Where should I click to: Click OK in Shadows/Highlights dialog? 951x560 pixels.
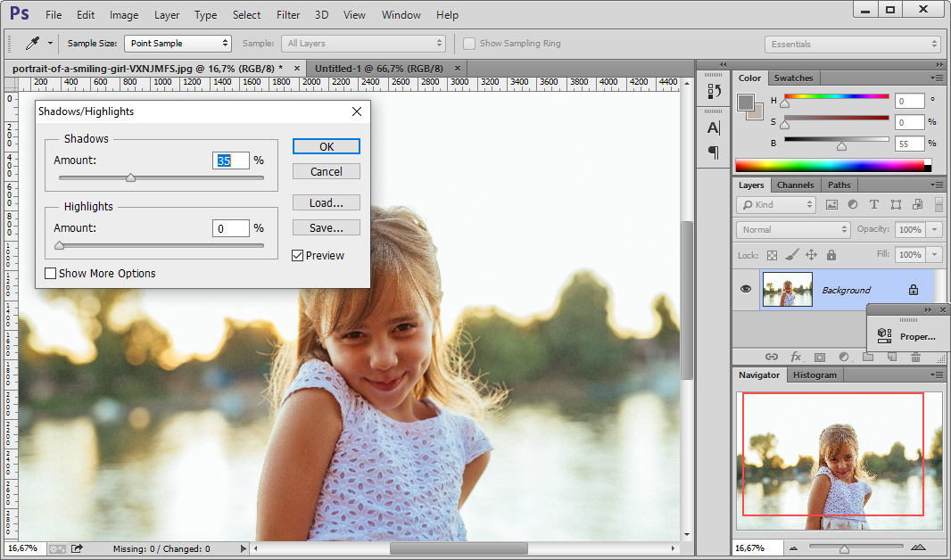(x=326, y=147)
